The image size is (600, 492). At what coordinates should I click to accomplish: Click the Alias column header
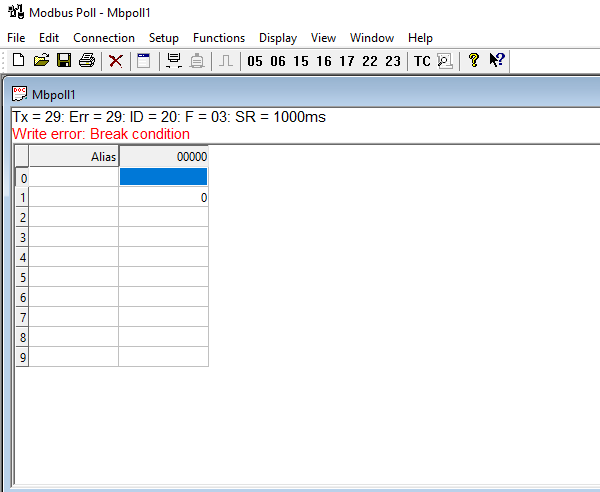pos(74,156)
